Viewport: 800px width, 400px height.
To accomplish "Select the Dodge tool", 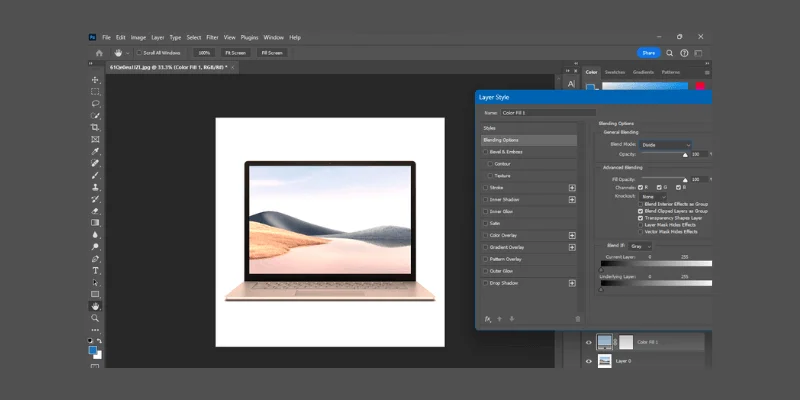I will pos(95,246).
